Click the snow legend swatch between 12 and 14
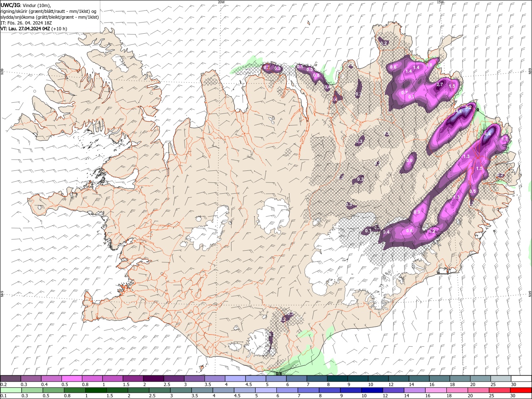The width and height of the screenshot is (532, 399). point(399,379)
